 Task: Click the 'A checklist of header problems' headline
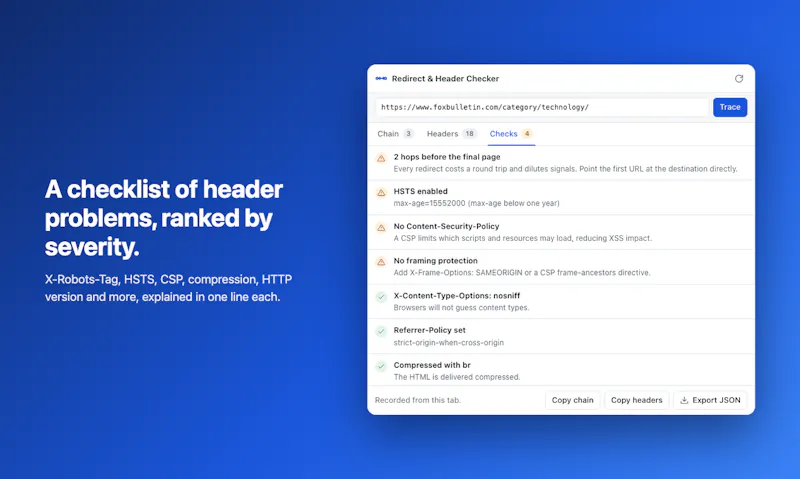coord(164,218)
